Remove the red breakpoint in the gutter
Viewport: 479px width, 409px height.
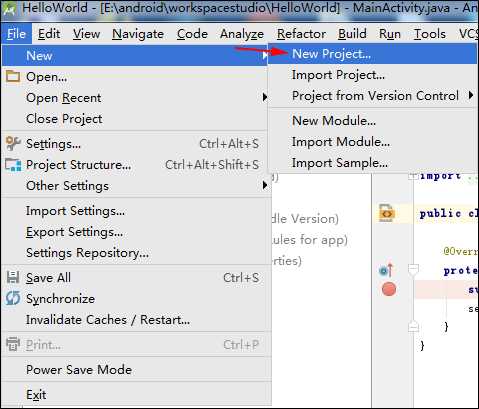tap(389, 289)
